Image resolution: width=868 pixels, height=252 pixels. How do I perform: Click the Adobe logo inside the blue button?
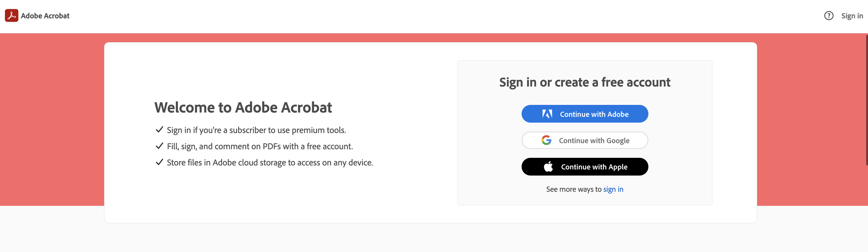click(547, 114)
